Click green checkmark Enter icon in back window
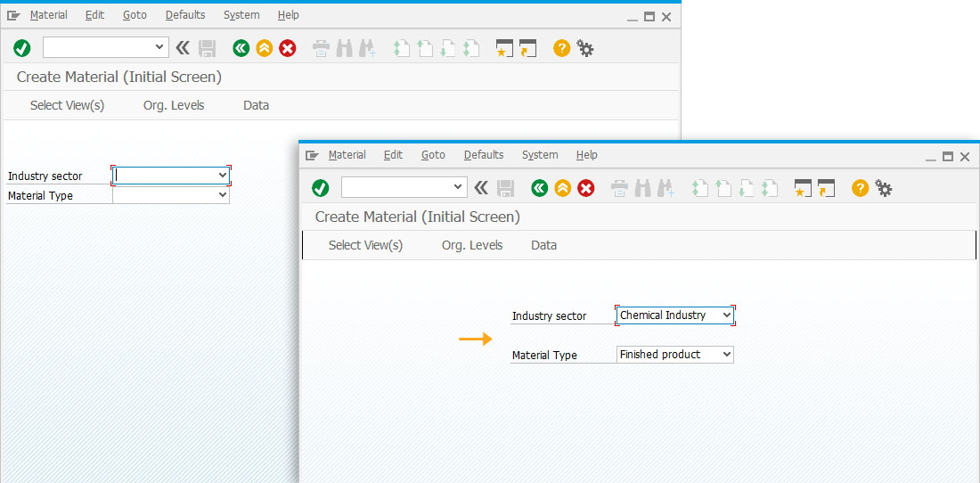Screen dimensions: 980x483 click(x=22, y=48)
